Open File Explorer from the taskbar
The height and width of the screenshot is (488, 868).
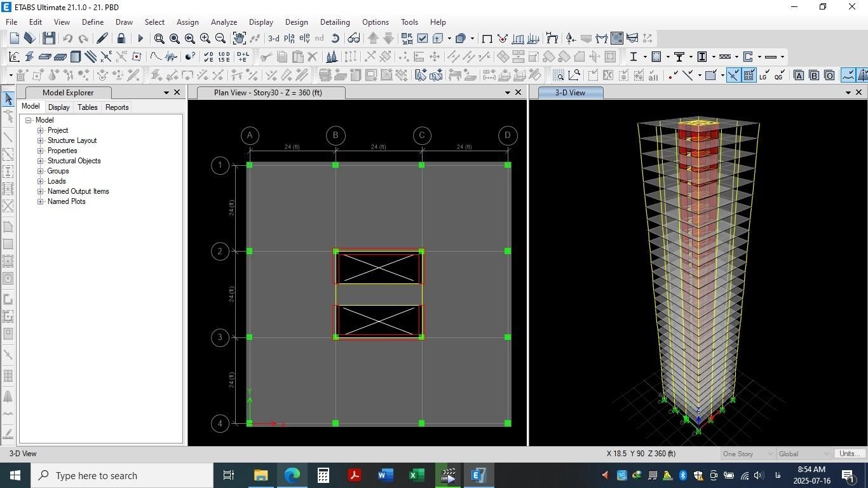pos(261,475)
